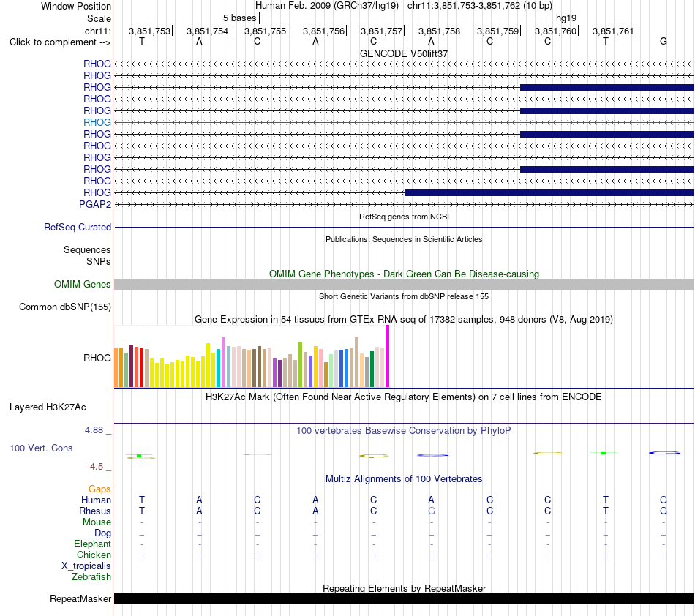Click the gray mismatched G in Rhesus row
The height and width of the screenshot is (616, 695).
point(432,511)
